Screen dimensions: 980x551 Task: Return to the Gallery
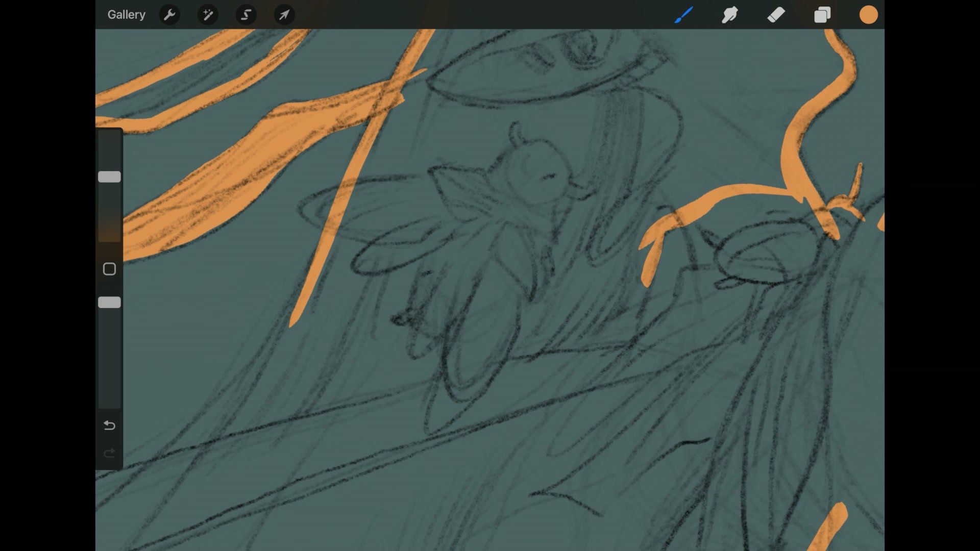(x=126, y=15)
